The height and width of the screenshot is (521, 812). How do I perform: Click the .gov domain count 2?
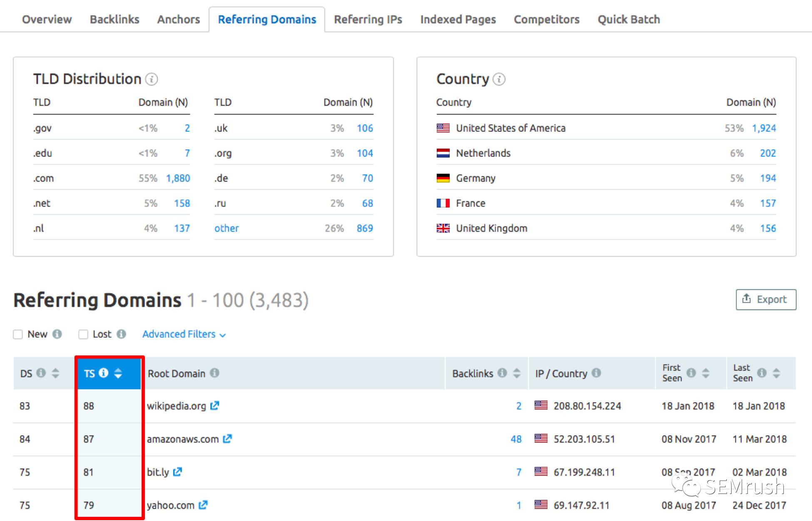coord(187,128)
